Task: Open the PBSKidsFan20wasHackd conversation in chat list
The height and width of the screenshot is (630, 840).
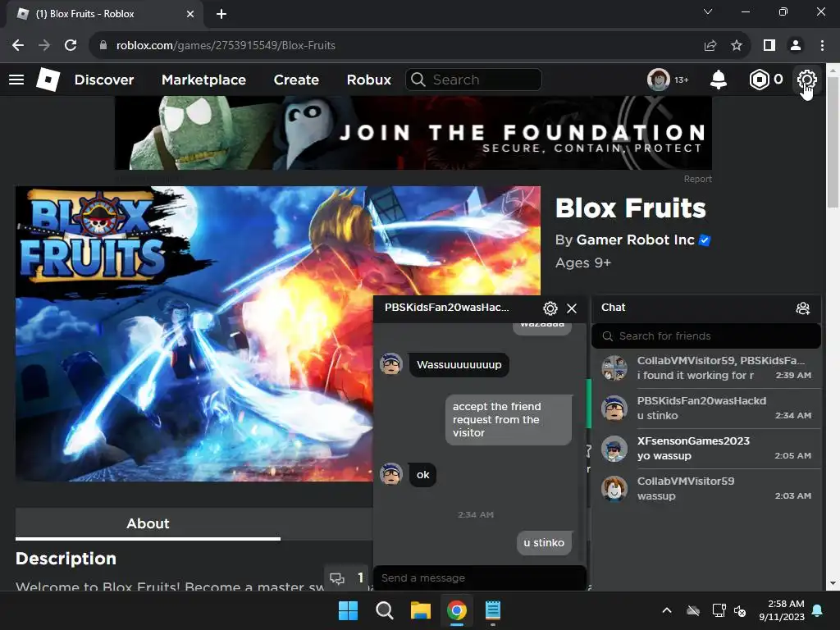Action: [x=706, y=409]
